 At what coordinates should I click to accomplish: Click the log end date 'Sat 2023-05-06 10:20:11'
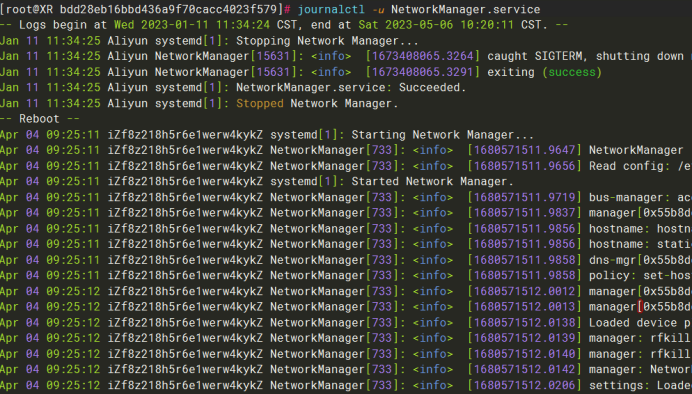point(436,25)
